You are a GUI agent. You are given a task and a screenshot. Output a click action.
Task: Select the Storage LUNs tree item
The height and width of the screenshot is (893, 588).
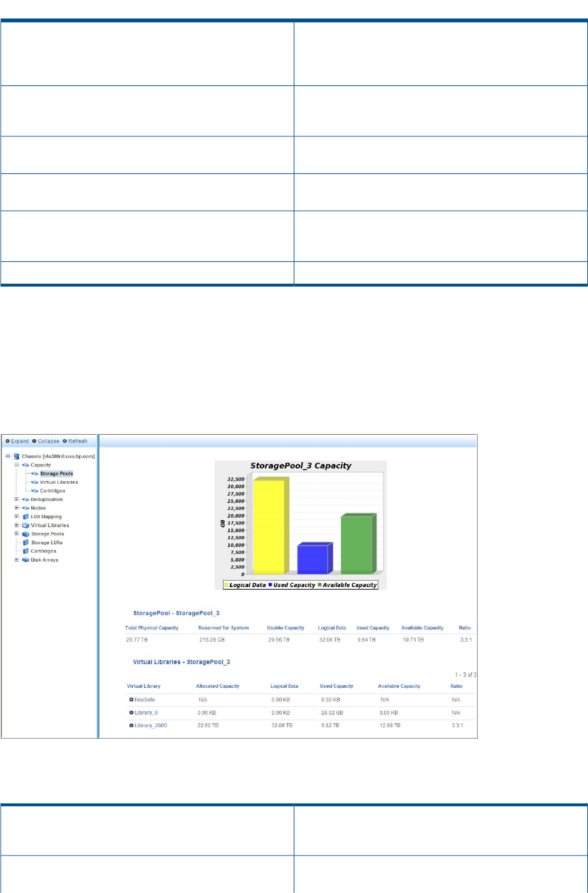click(x=47, y=542)
